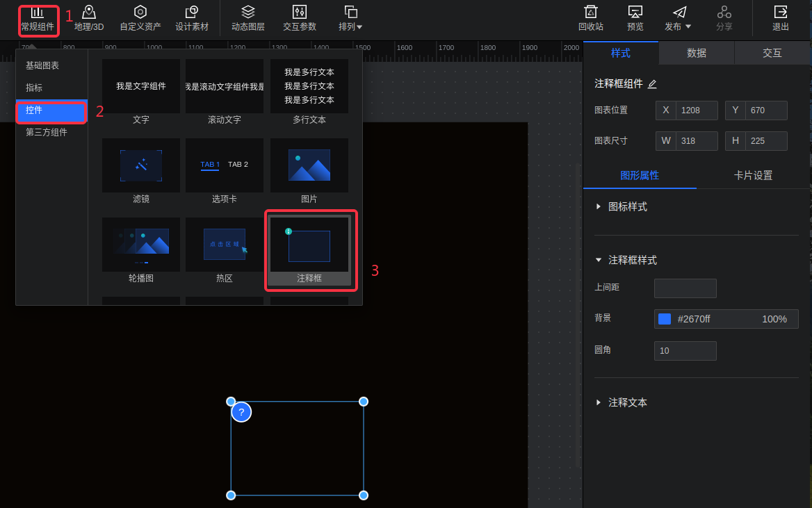Open the 回收站 recycle bin

point(590,19)
